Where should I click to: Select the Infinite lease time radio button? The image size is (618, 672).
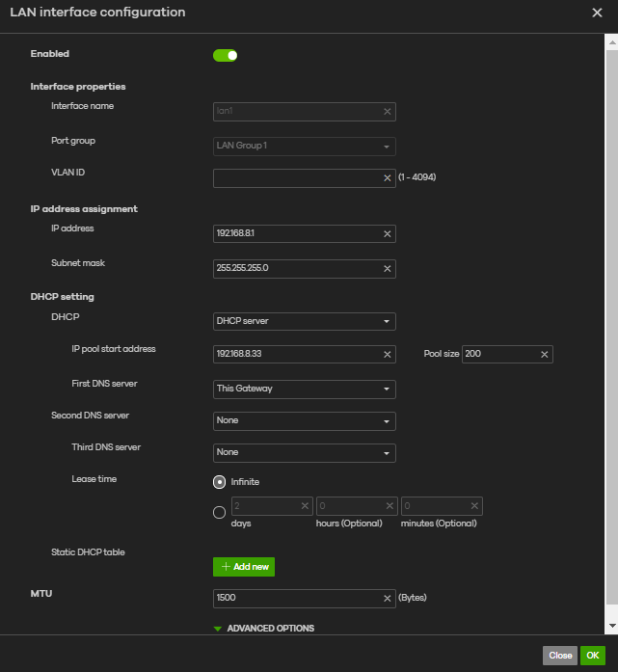[x=220, y=481]
